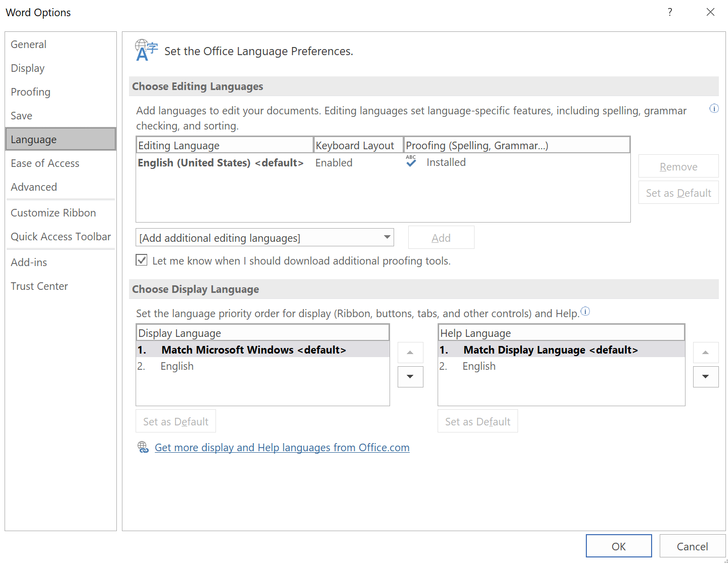728x564 pixels.
Task: Click the Add language button
Action: point(441,238)
